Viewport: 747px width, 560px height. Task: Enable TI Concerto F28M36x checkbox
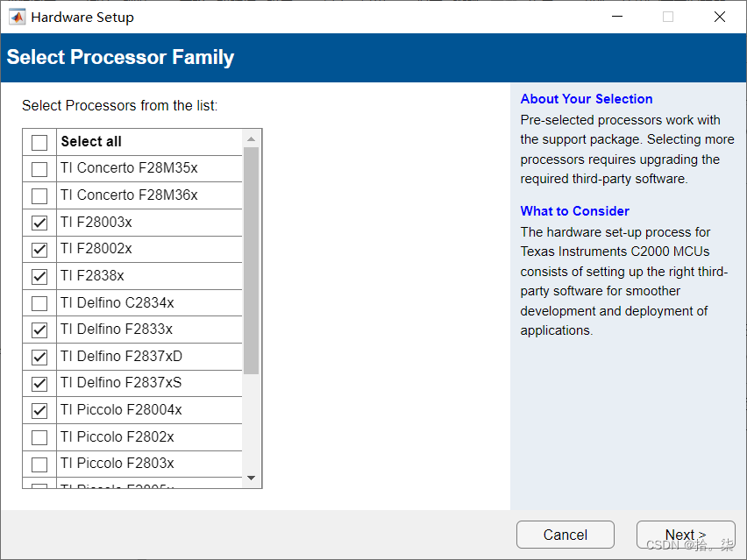pyautogui.click(x=39, y=195)
